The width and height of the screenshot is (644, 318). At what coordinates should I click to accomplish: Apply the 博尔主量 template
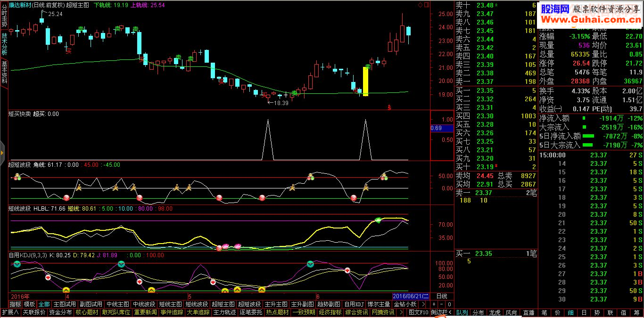point(379,304)
